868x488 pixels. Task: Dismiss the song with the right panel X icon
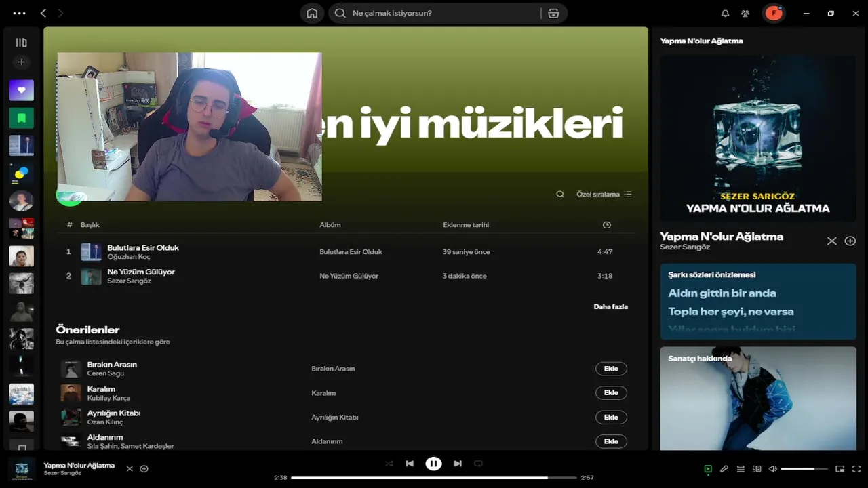[831, 241]
